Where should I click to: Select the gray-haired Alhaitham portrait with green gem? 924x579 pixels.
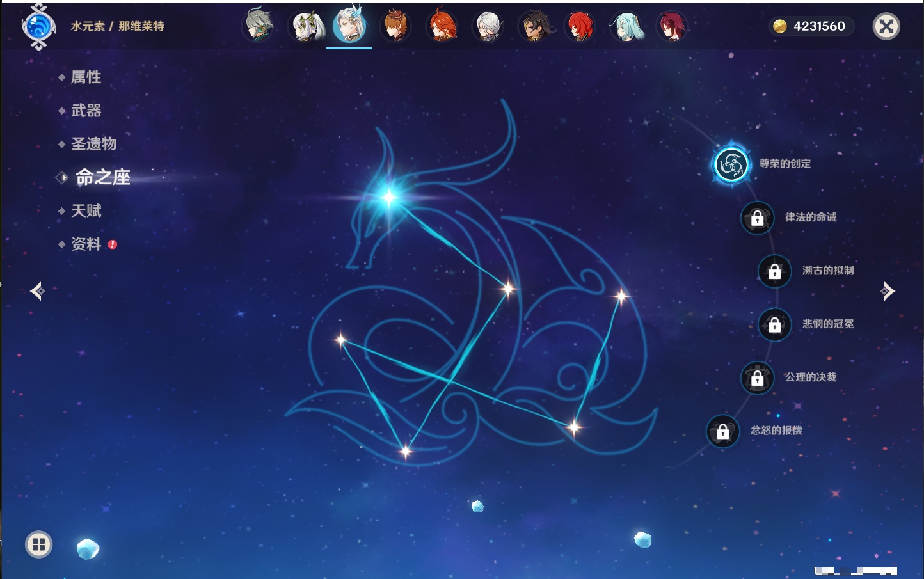click(259, 26)
